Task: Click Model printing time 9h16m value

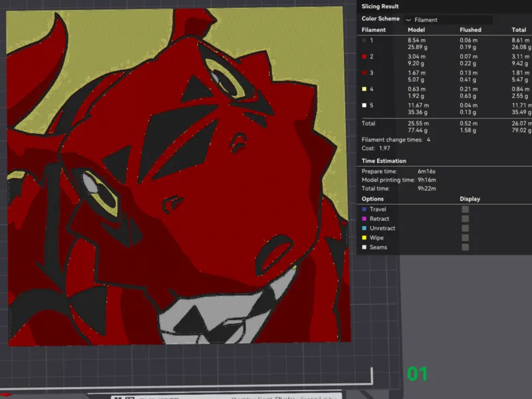Action: pyautogui.click(x=427, y=180)
